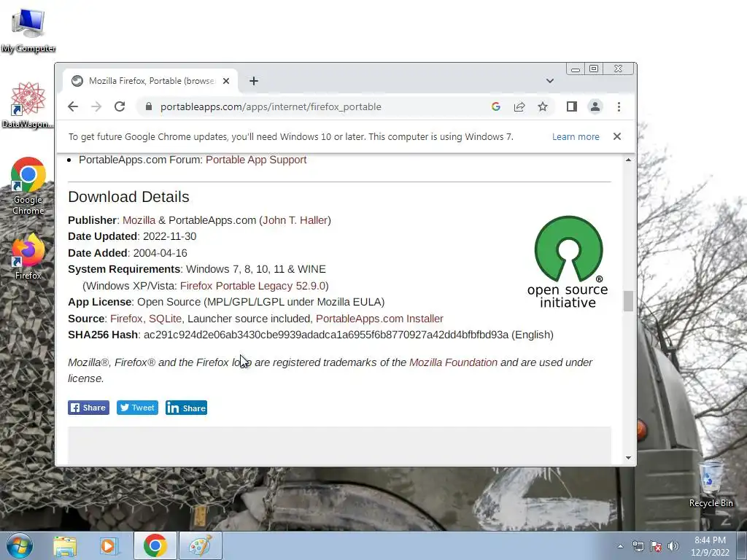Click the LinkedIn Share button
The height and width of the screenshot is (560, 747).
tap(186, 408)
